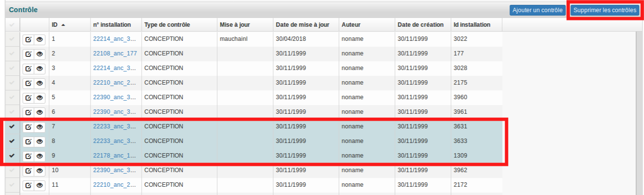644x195 pixels.
Task: Check the selection mark for row ID 6
Action: [12, 112]
